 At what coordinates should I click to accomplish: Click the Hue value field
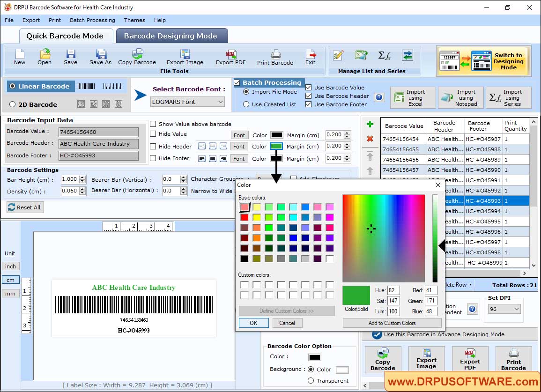point(393,290)
